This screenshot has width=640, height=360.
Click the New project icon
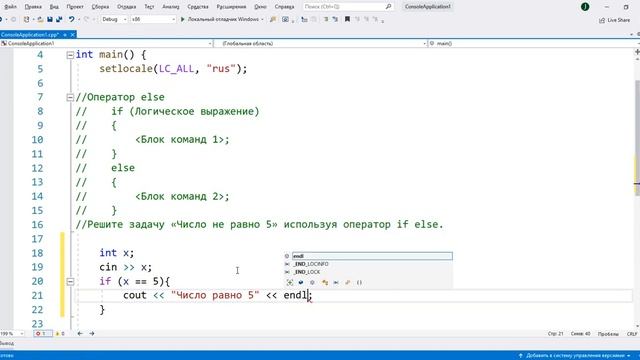(x=27, y=19)
